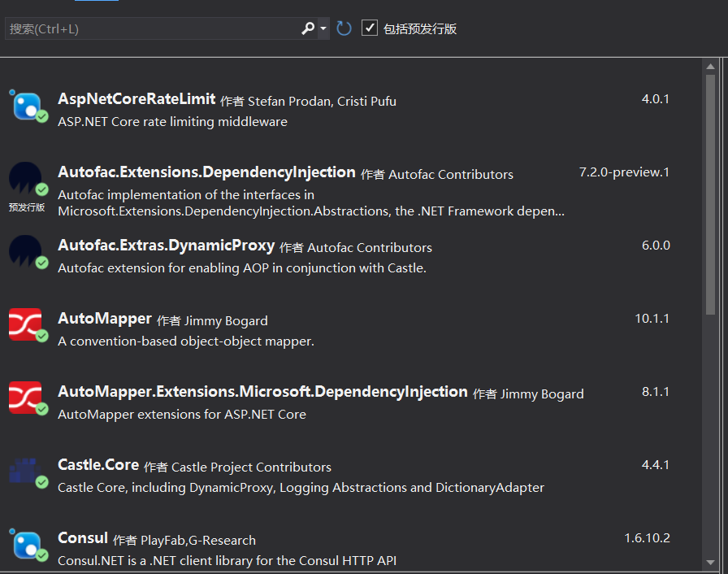Select the Castle.Core package name
728x574 pixels.
98,465
